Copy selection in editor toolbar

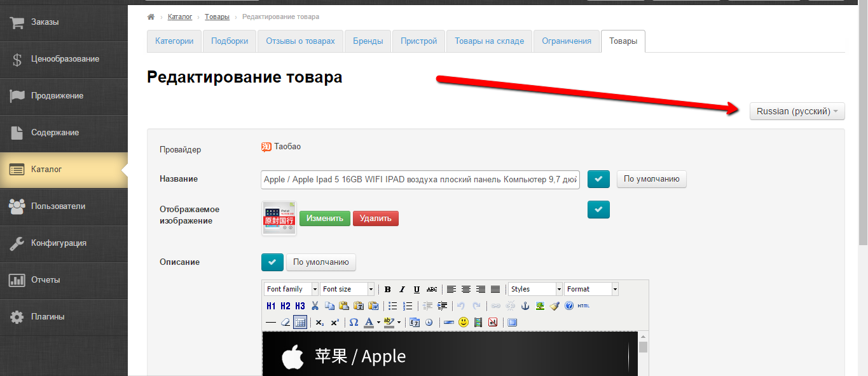pos(329,305)
